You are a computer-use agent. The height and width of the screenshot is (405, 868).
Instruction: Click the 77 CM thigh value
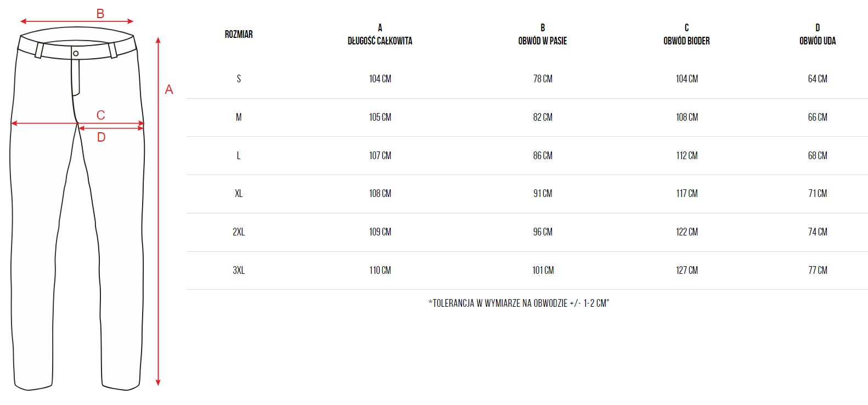818,270
